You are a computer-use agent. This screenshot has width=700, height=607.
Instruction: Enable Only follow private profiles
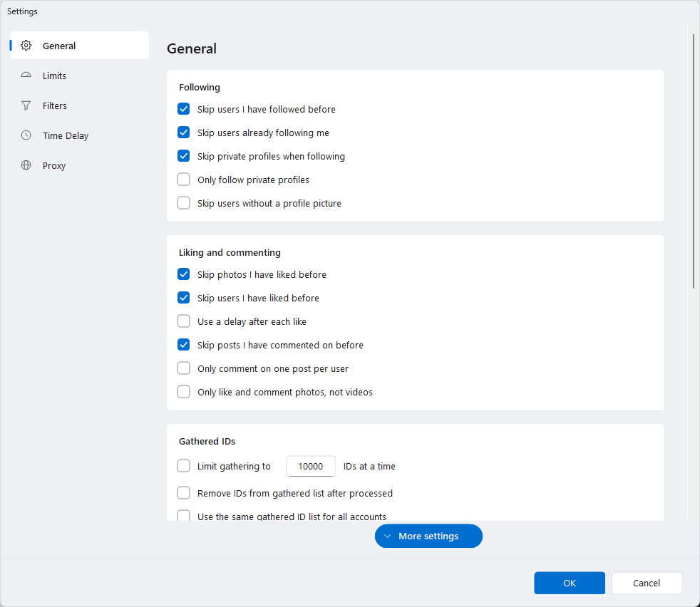pyautogui.click(x=183, y=180)
